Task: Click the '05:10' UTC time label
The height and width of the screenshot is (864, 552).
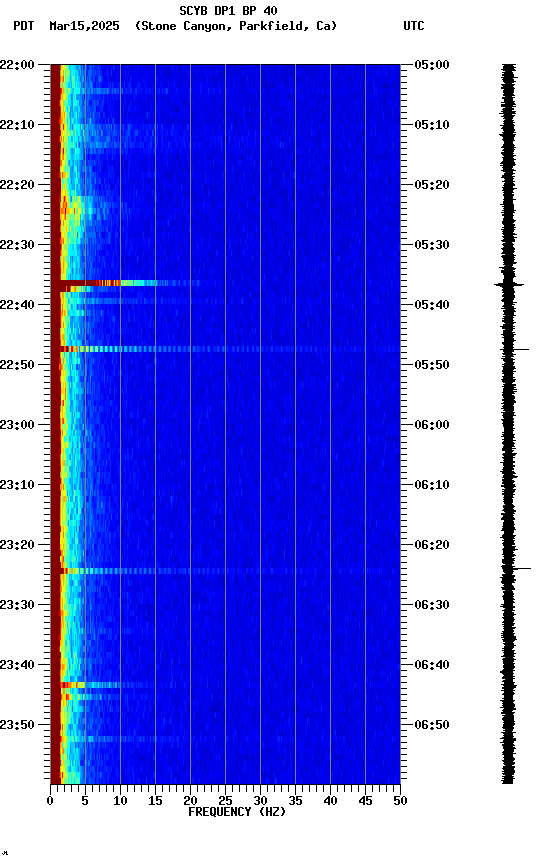Action: coord(432,125)
